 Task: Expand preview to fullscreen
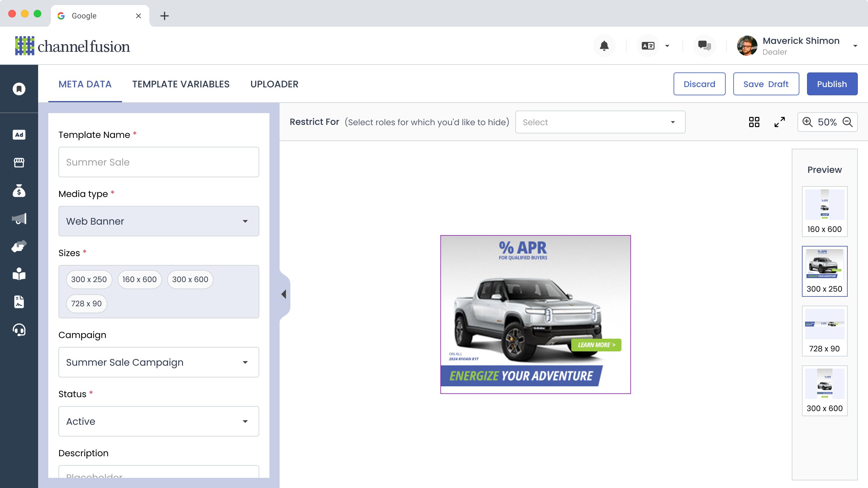point(779,122)
